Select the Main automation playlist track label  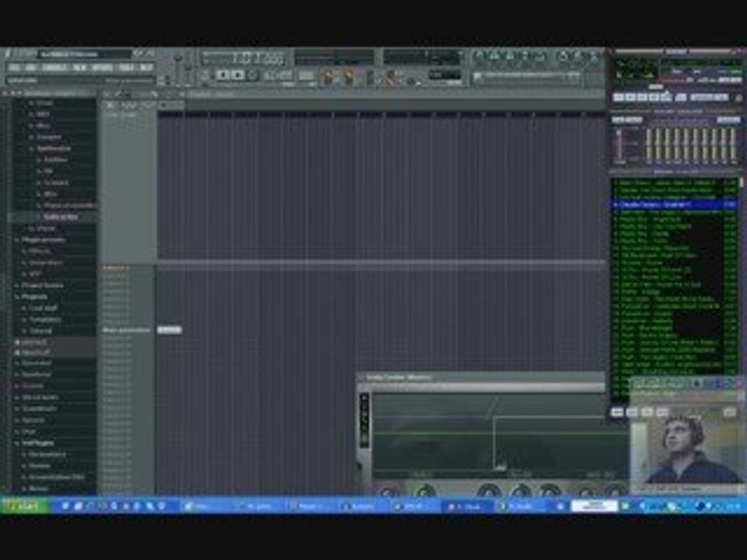126,330
